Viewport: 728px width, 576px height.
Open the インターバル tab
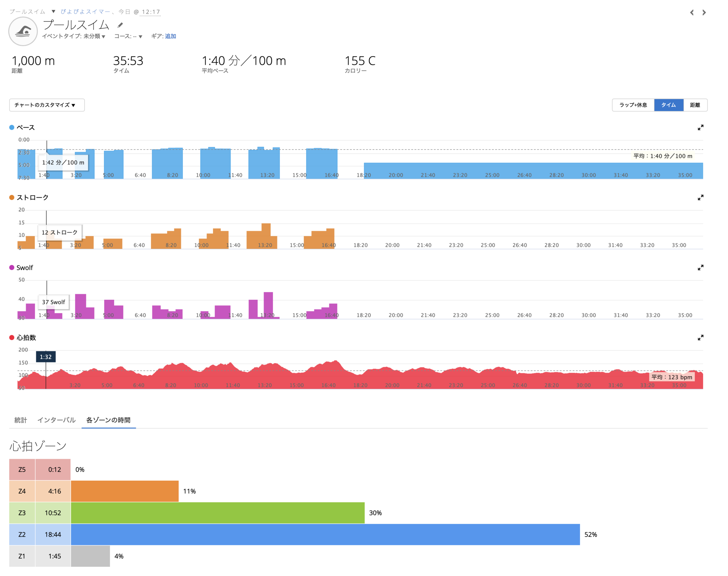(x=56, y=420)
